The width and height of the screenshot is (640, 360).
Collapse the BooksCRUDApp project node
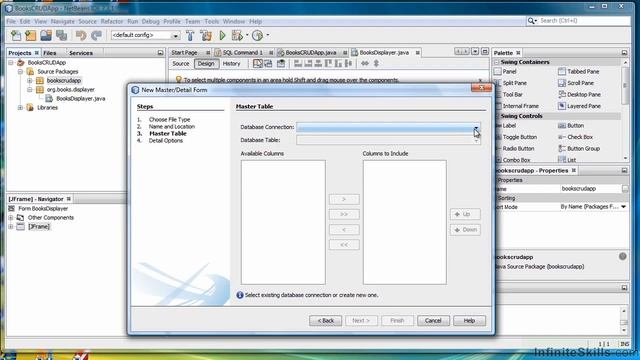tap(11, 62)
